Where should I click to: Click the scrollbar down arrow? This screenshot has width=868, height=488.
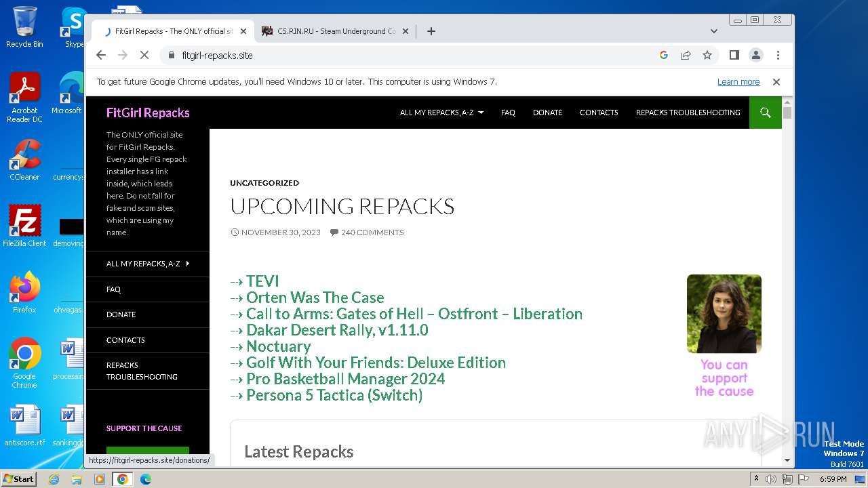[x=787, y=460]
